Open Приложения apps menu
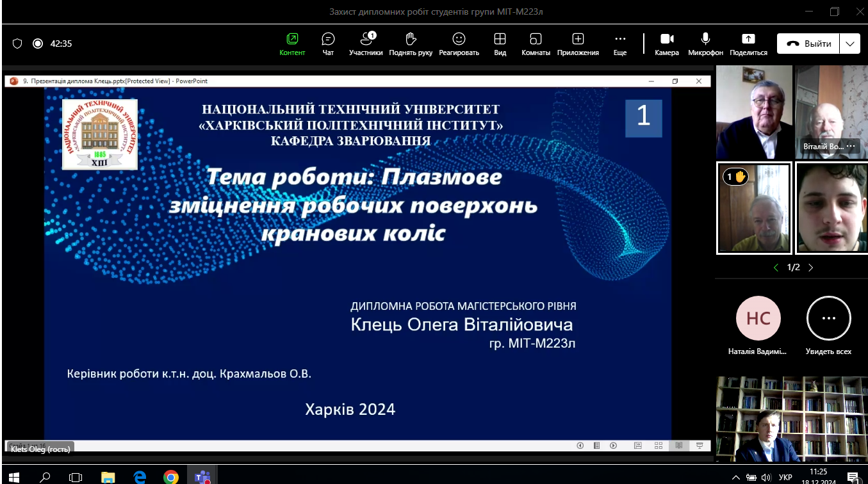Image resolution: width=868 pixels, height=484 pixels. point(578,44)
